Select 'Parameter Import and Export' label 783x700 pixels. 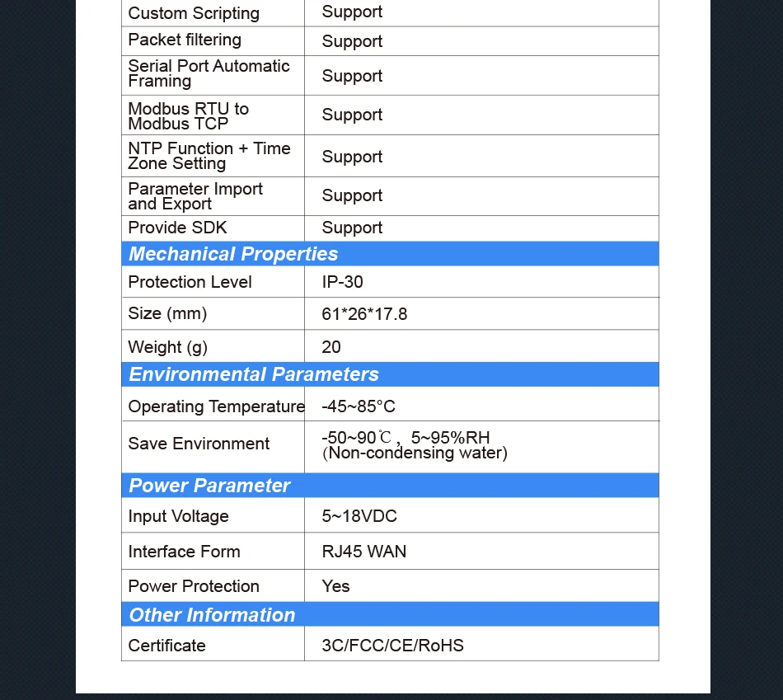click(195, 196)
